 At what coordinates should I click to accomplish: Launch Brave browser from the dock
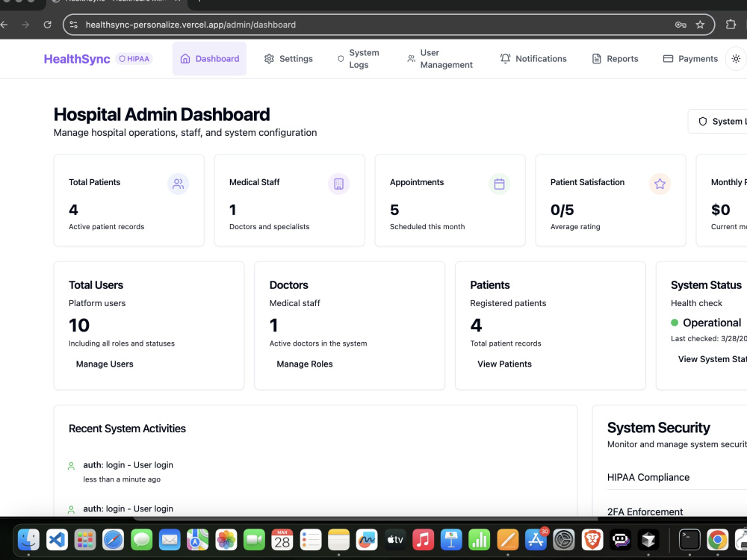tap(592, 540)
